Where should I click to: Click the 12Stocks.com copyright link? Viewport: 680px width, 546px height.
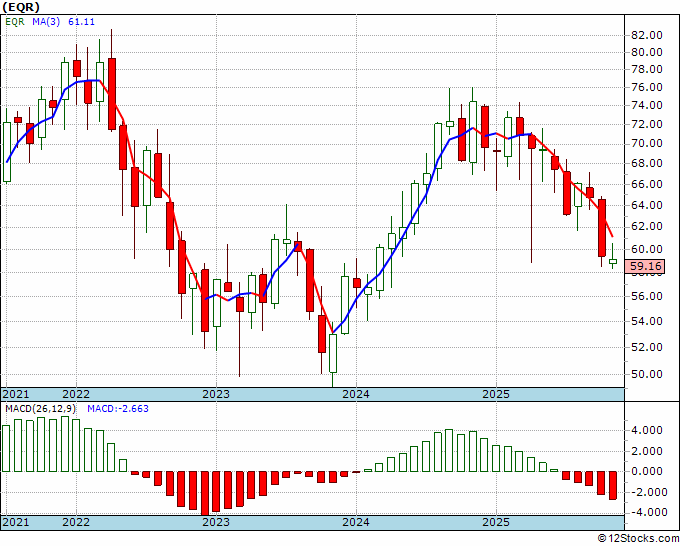click(638, 538)
